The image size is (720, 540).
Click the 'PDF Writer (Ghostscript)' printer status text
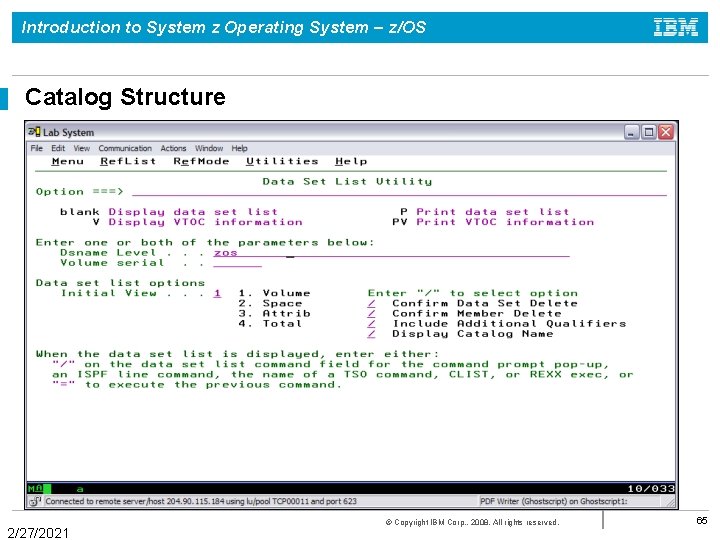pos(553,501)
